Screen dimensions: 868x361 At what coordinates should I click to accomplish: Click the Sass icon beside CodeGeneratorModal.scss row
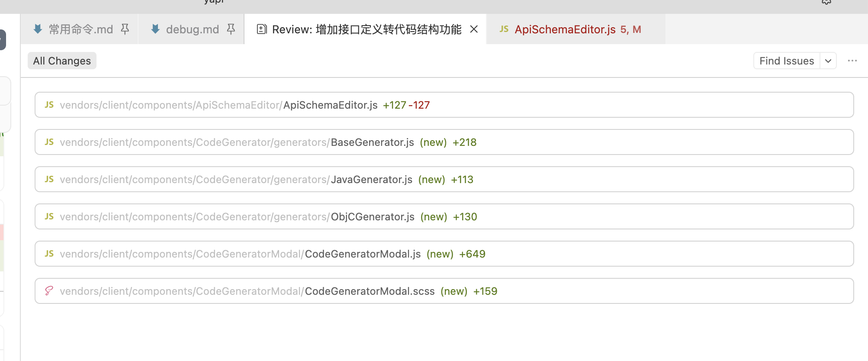click(x=49, y=291)
